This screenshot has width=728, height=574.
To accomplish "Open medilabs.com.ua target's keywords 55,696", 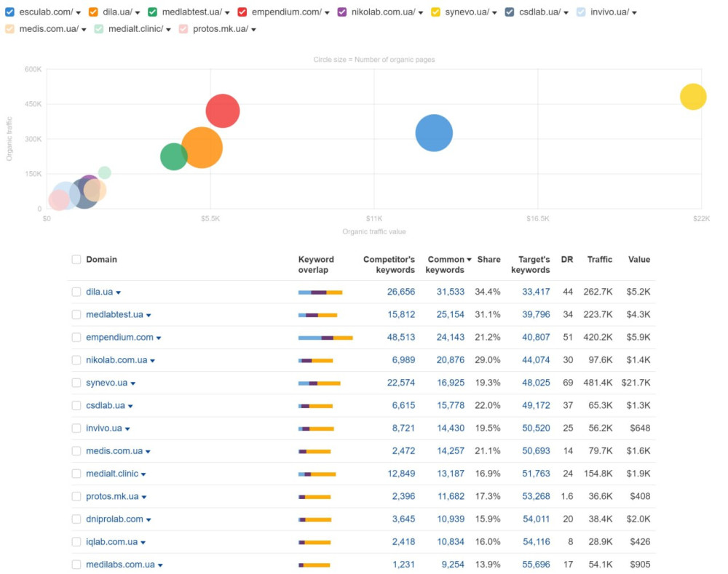I will [x=536, y=565].
